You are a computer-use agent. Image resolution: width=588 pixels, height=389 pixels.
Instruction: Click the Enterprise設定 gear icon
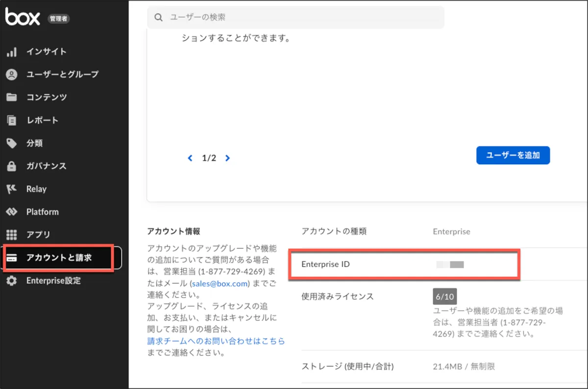coord(11,281)
